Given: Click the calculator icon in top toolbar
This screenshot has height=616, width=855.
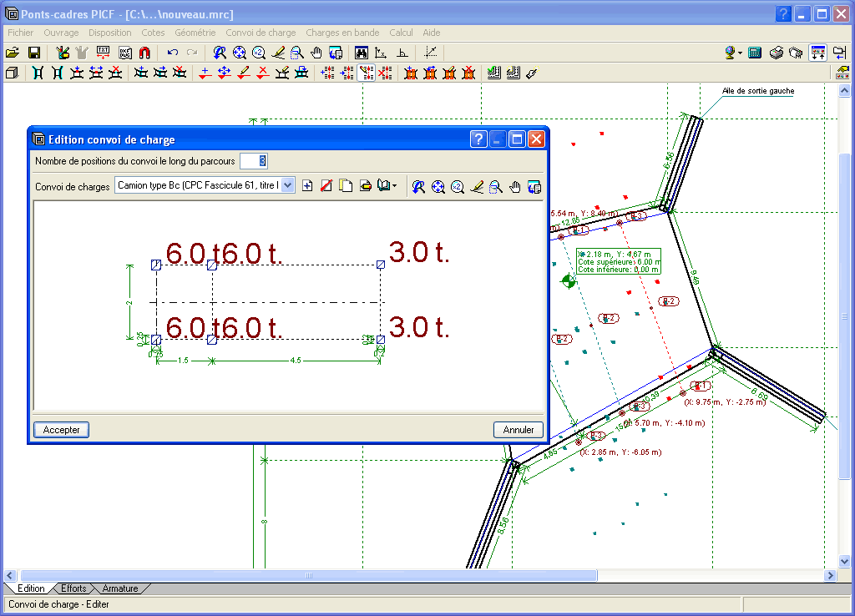Looking at the screenshot, I should coord(755,53).
